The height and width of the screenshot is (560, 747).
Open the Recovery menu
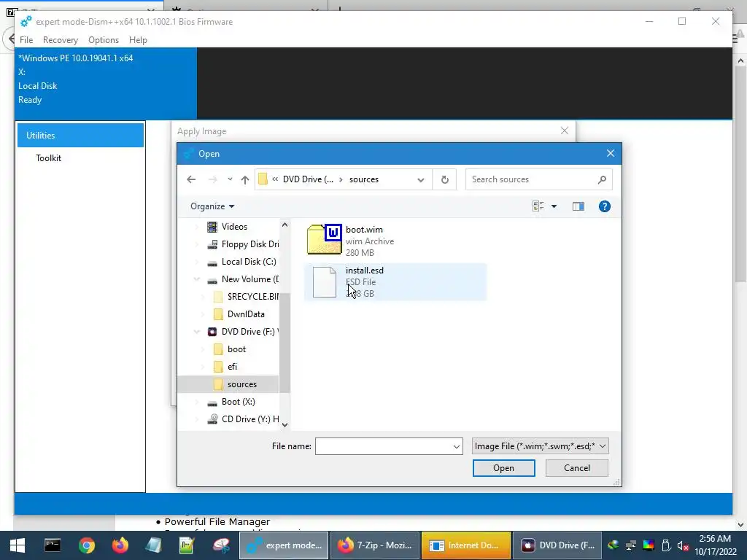coord(61,40)
